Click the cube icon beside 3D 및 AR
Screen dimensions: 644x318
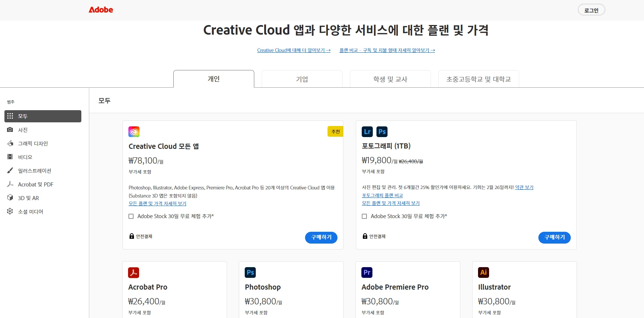tap(10, 198)
